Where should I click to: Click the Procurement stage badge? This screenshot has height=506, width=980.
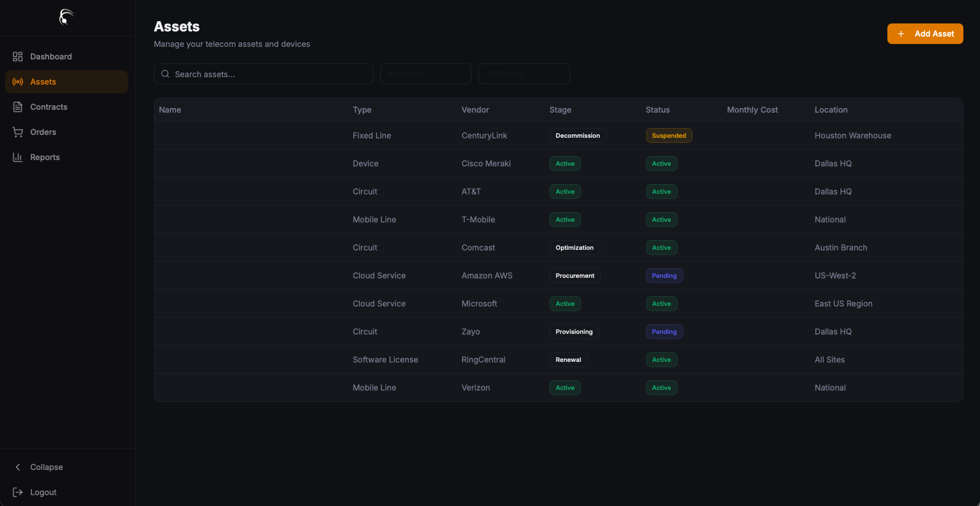pos(575,276)
